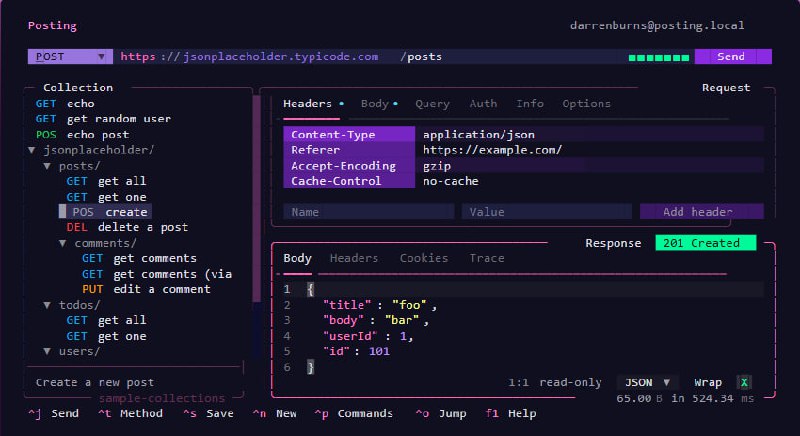Select the Cache-Control header row
Viewport: 800px width, 436px height.
(x=523, y=181)
